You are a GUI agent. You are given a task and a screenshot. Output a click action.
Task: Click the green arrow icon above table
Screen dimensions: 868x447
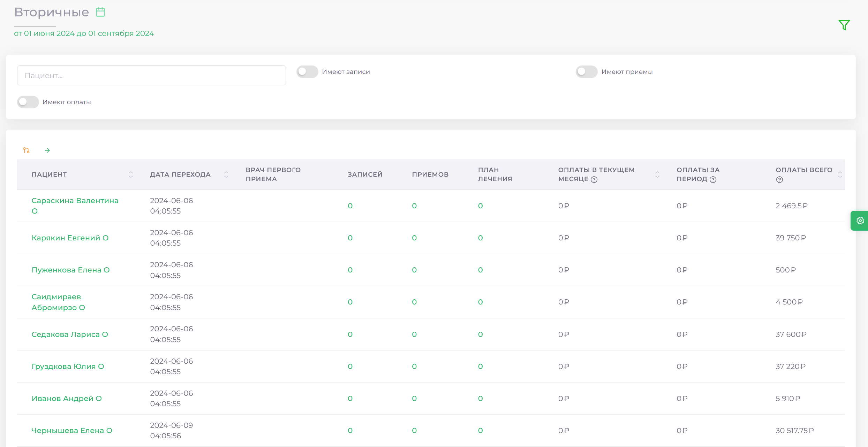tap(47, 150)
